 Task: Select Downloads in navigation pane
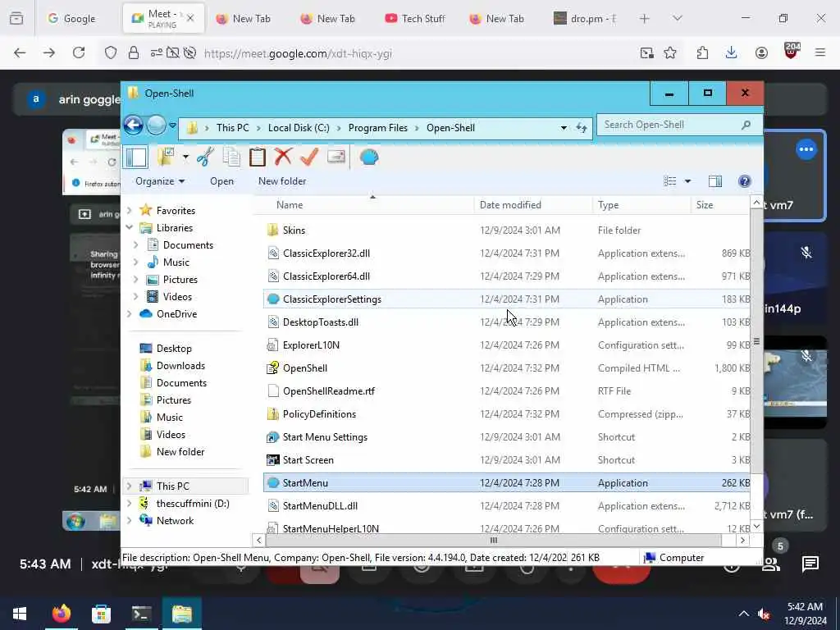click(180, 365)
